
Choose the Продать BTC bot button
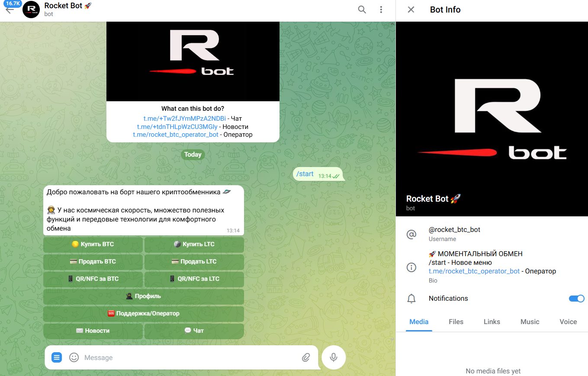[93, 262]
